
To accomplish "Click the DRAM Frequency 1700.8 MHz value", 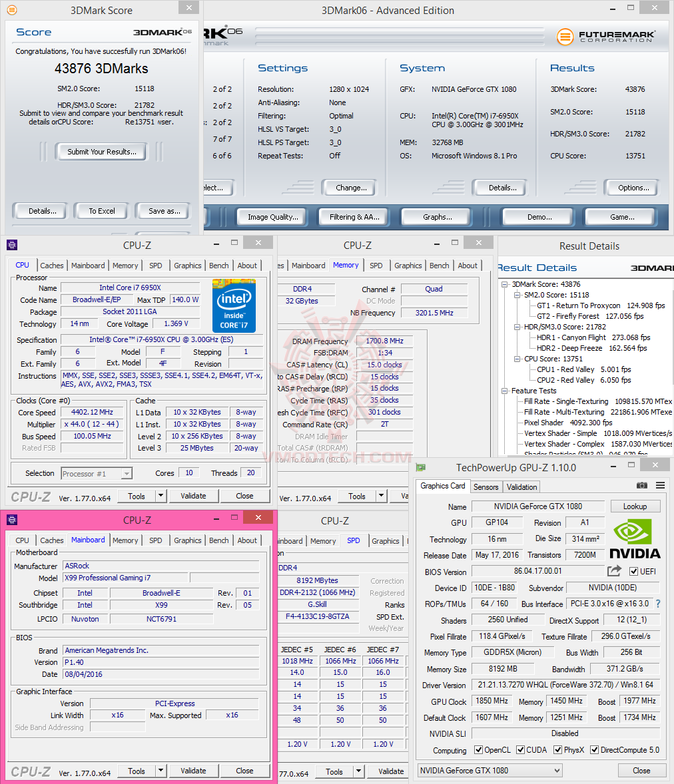I will coord(384,341).
